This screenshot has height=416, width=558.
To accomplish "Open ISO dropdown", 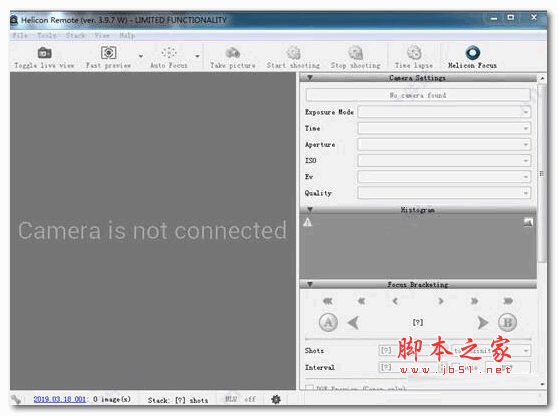I will pyautogui.click(x=444, y=160).
